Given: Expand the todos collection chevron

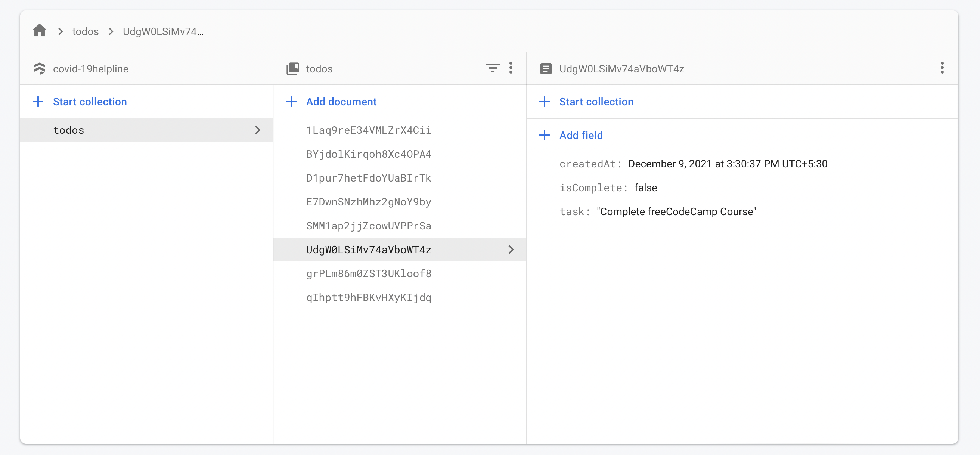Looking at the screenshot, I should point(258,130).
